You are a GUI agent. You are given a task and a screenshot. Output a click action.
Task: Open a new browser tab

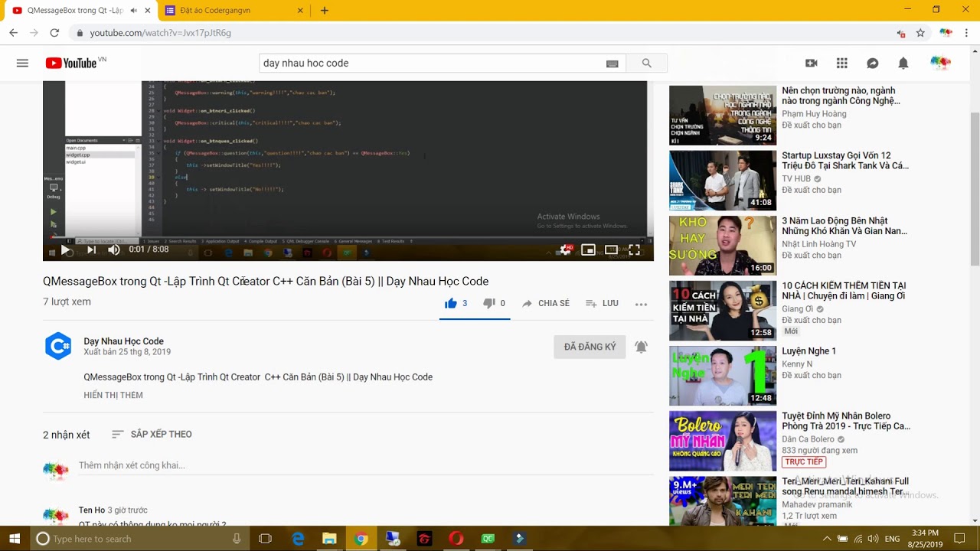point(325,11)
